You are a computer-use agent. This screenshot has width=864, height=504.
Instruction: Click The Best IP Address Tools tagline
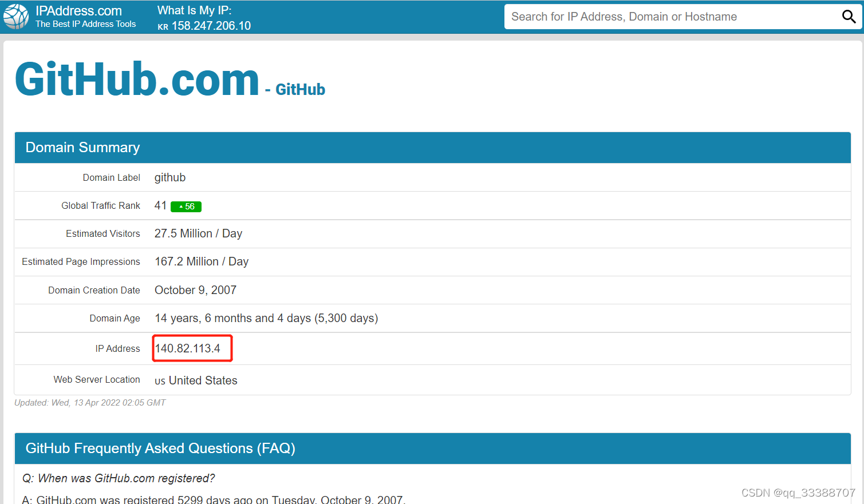[x=86, y=24]
